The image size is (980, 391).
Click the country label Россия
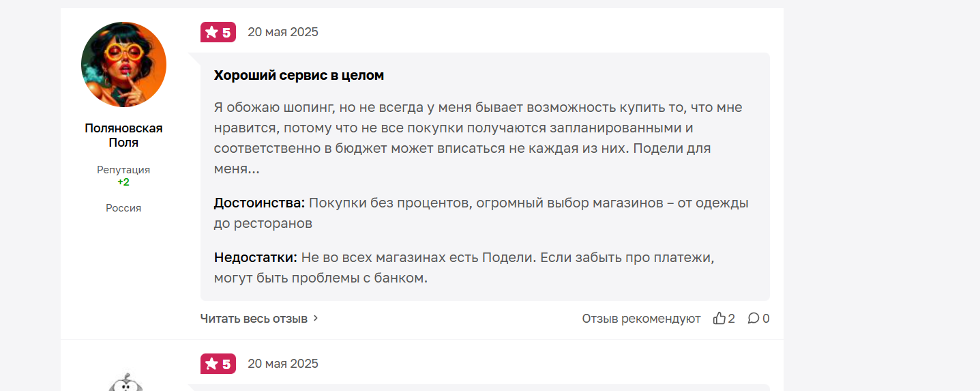[123, 208]
